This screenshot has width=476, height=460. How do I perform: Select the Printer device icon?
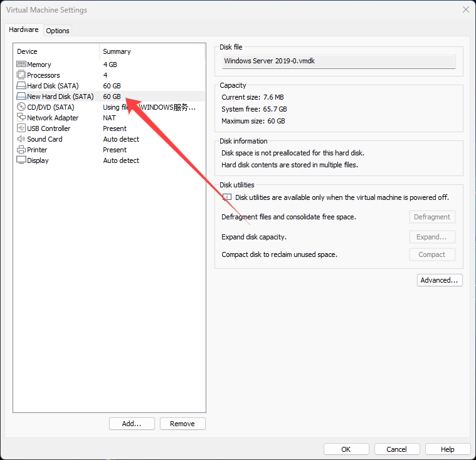(21, 150)
